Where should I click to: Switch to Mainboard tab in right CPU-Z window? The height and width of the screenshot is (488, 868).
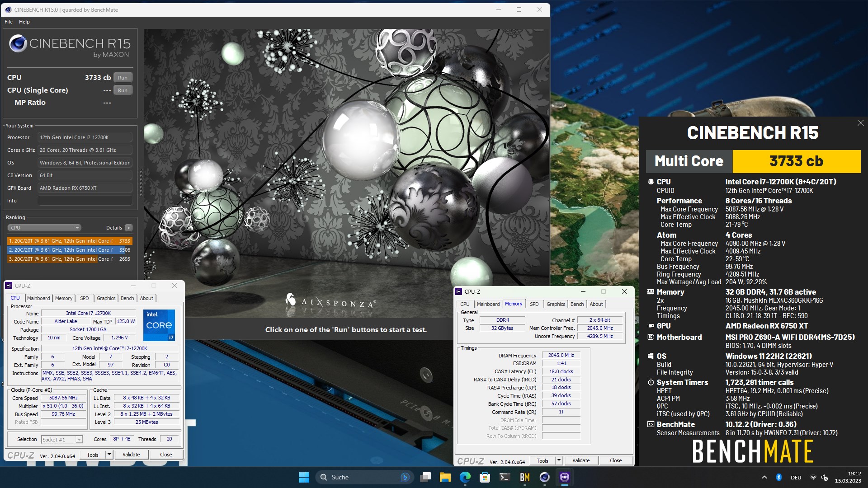(x=488, y=304)
